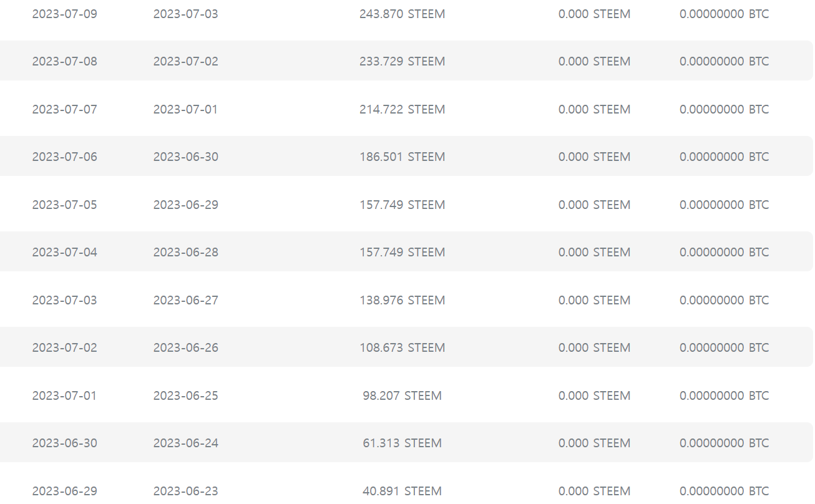Screen dimensions: 815x504
Task: Click the 2023-06-25 date cell
Action: tap(186, 395)
